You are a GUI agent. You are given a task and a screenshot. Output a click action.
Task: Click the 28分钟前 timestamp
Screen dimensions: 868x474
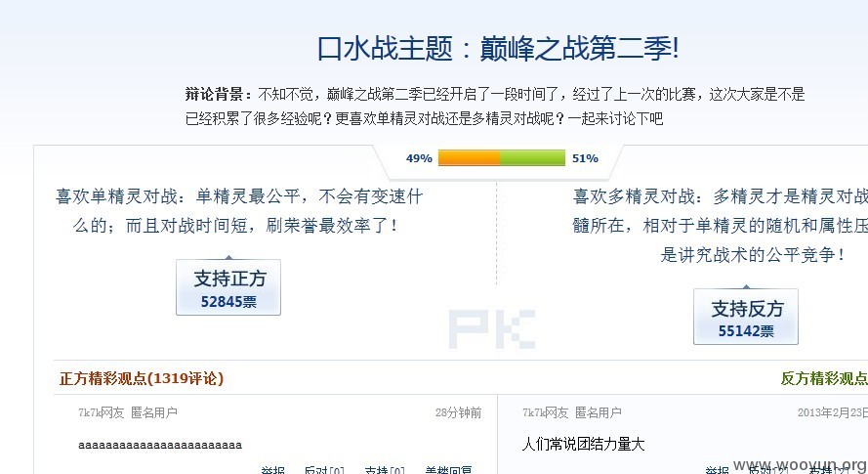point(458,412)
